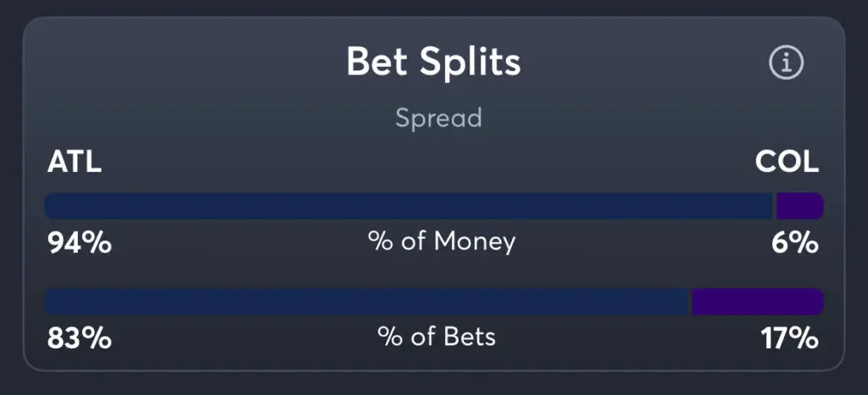This screenshot has height=395, width=868.
Task: Click the word Money in the label
Action: pyautogui.click(x=474, y=242)
